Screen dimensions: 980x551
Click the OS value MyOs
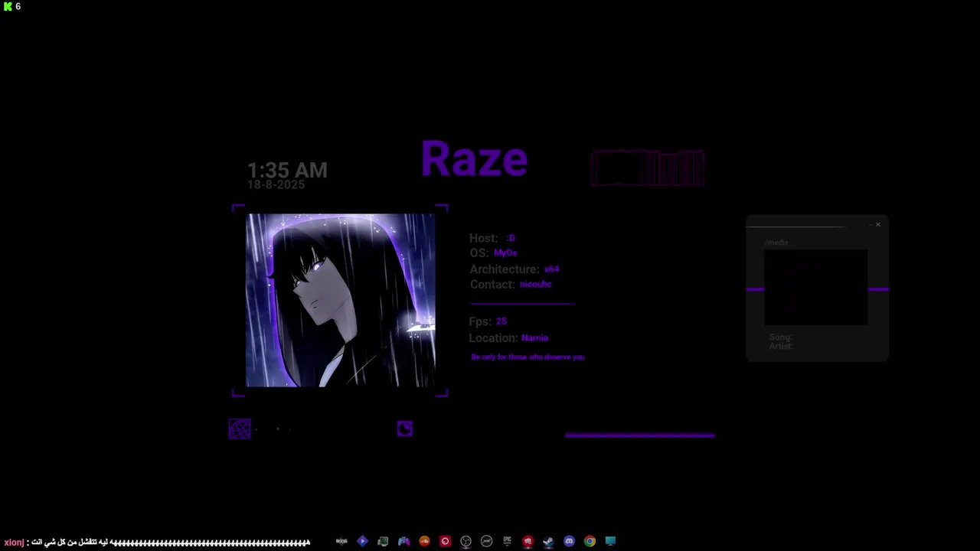(x=505, y=253)
